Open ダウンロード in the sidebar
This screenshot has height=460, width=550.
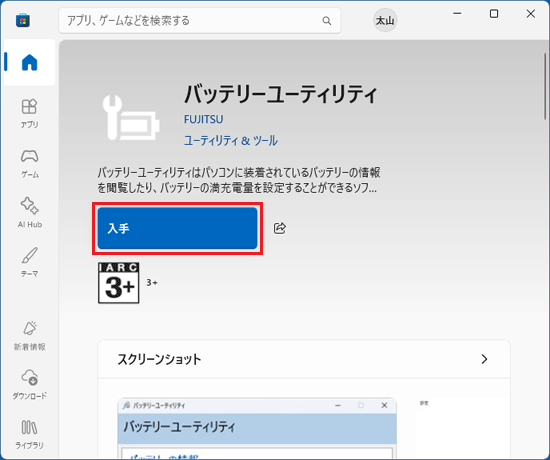click(29, 385)
